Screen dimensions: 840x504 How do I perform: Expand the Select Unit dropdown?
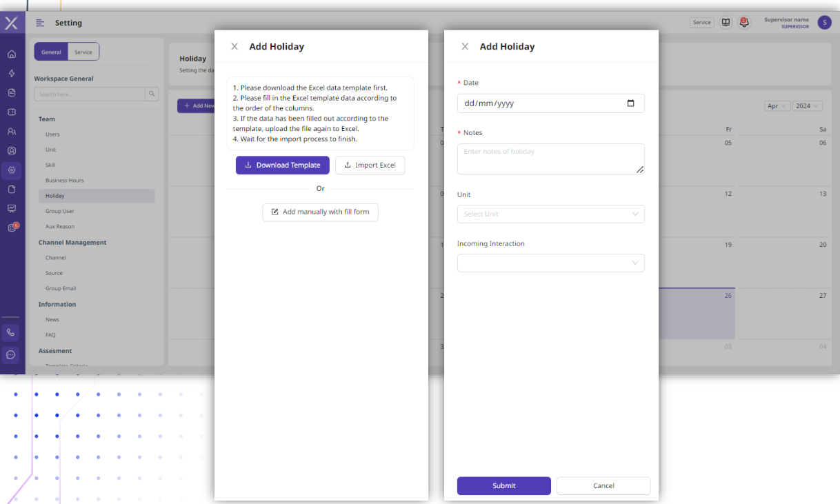point(550,214)
